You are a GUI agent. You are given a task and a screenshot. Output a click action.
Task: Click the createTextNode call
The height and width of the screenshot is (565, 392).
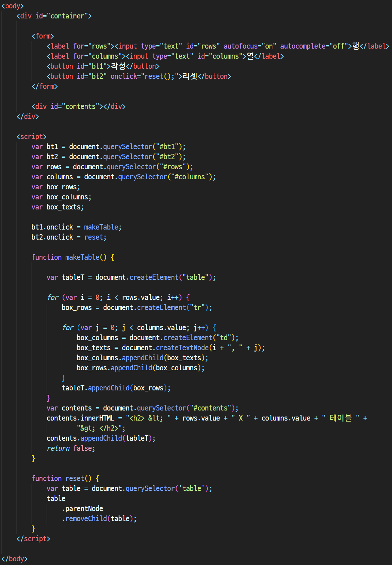(209, 348)
